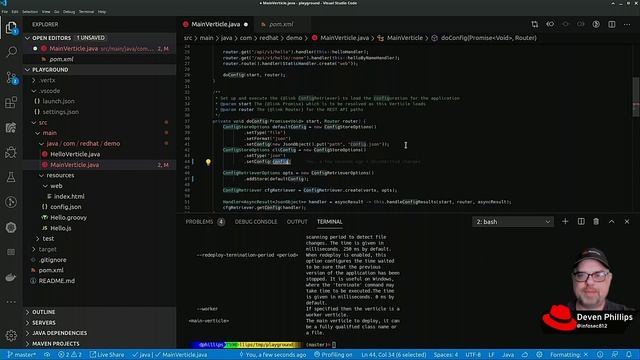Click redhat breadcrumb segment

pyautogui.click(x=269, y=38)
